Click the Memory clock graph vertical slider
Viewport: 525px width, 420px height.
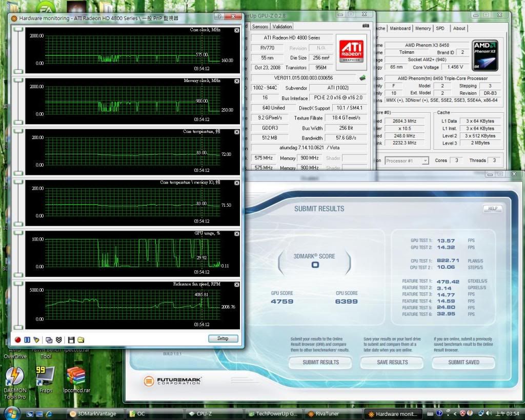[18, 101]
